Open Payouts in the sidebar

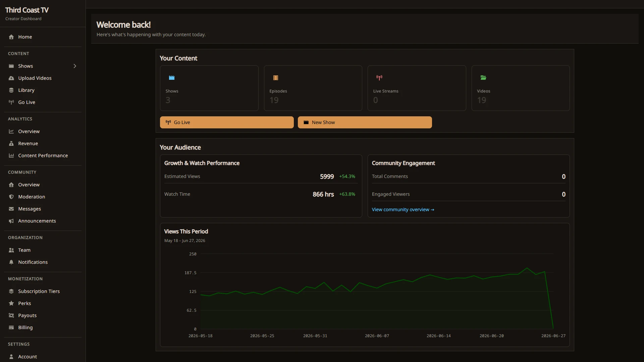[x=43, y=315]
